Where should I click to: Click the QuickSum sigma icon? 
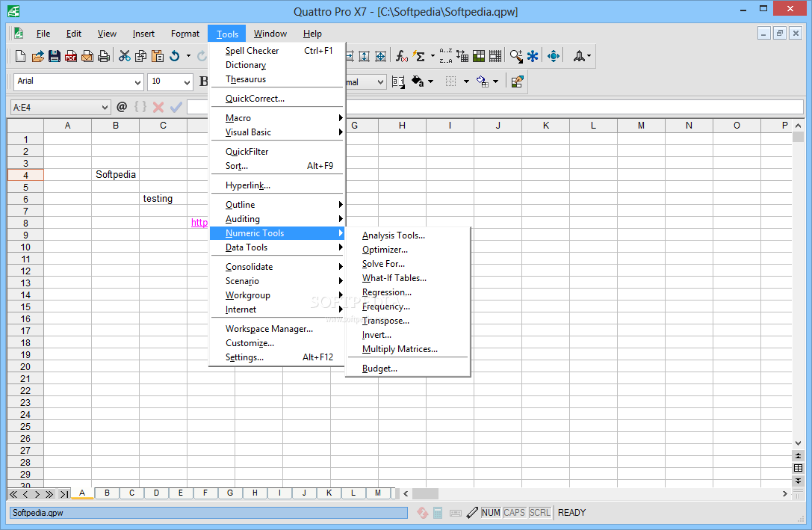(x=419, y=56)
